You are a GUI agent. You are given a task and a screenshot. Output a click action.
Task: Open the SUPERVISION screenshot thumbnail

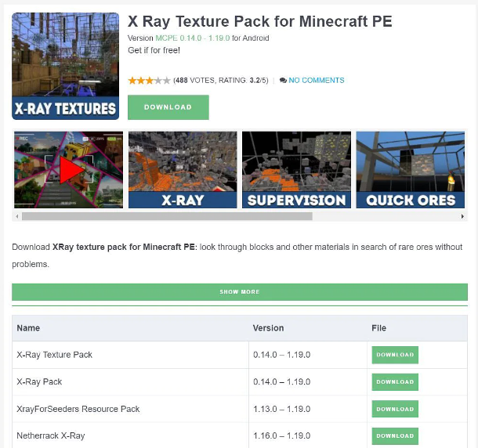297,170
